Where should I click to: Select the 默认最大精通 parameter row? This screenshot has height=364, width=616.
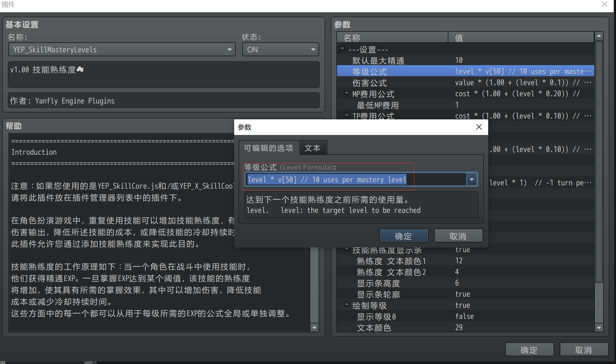click(465, 60)
